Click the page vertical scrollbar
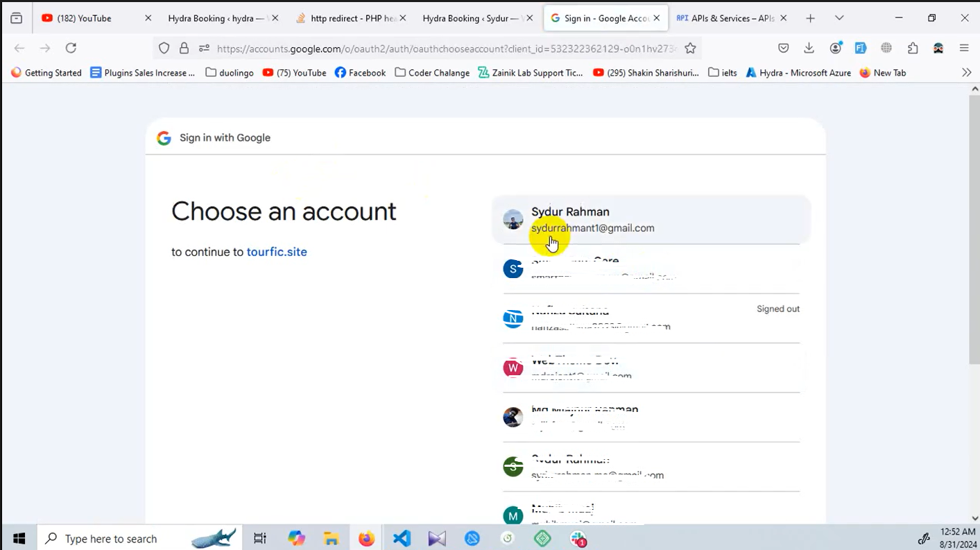This screenshot has height=550, width=980. coord(974,229)
